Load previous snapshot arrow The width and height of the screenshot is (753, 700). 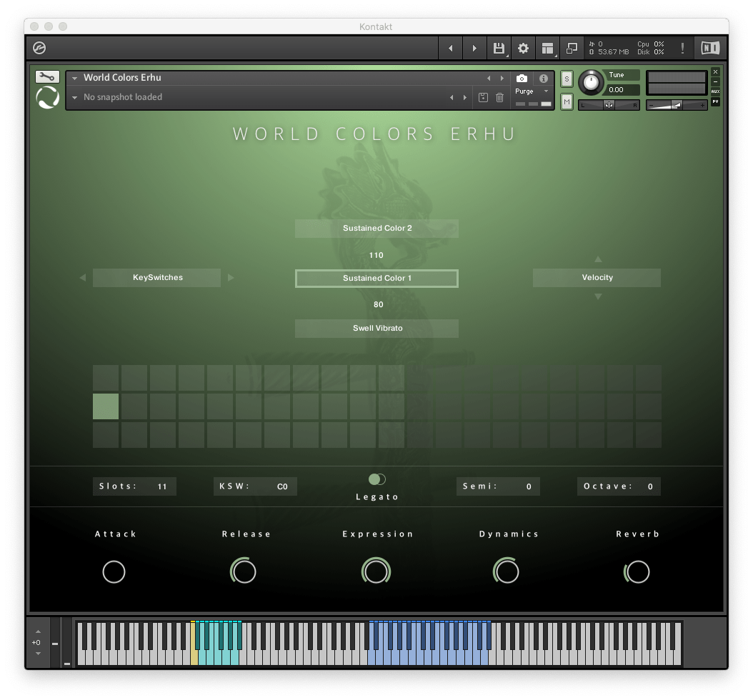[452, 97]
